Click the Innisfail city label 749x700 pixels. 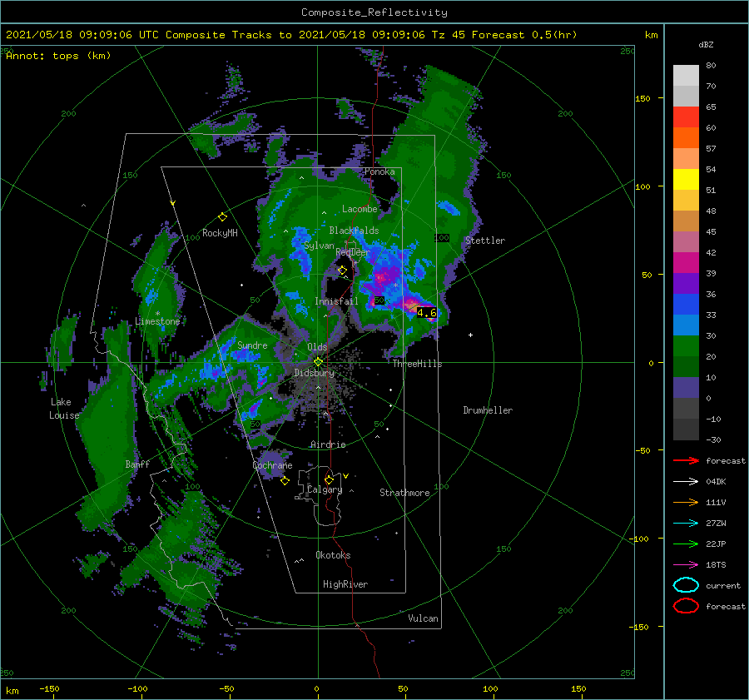click(336, 301)
